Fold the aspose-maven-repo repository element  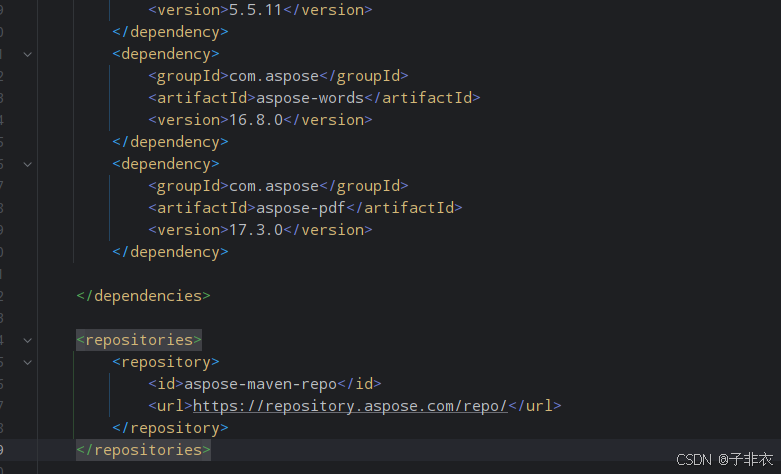pyautogui.click(x=27, y=362)
